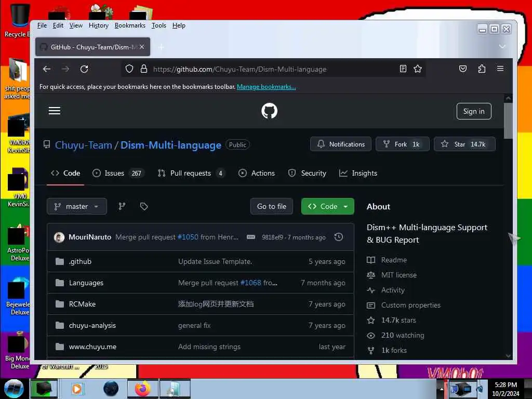This screenshot has height=399, width=532.
Task: Open the Help menu
Action: tap(179, 25)
